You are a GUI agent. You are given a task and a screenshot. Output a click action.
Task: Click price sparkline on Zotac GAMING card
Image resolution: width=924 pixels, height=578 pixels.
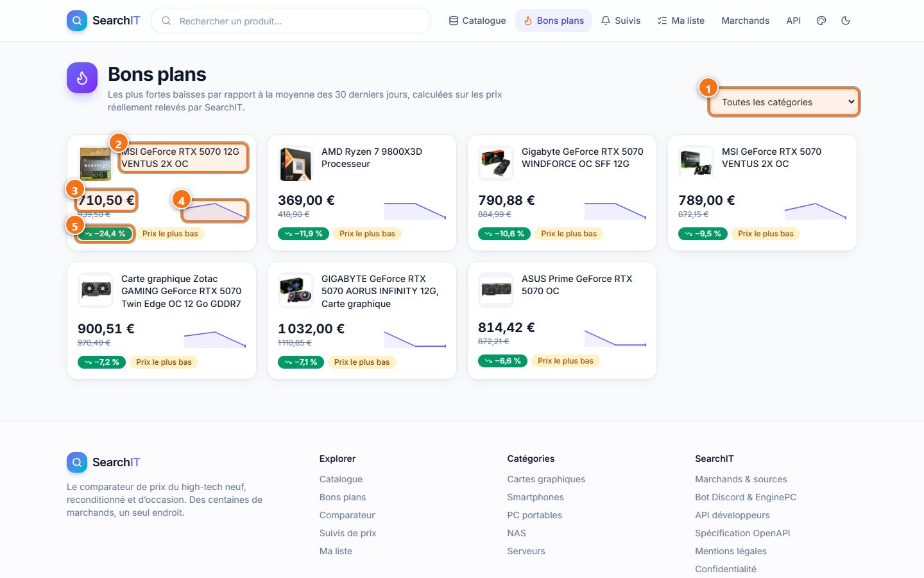tap(215, 339)
